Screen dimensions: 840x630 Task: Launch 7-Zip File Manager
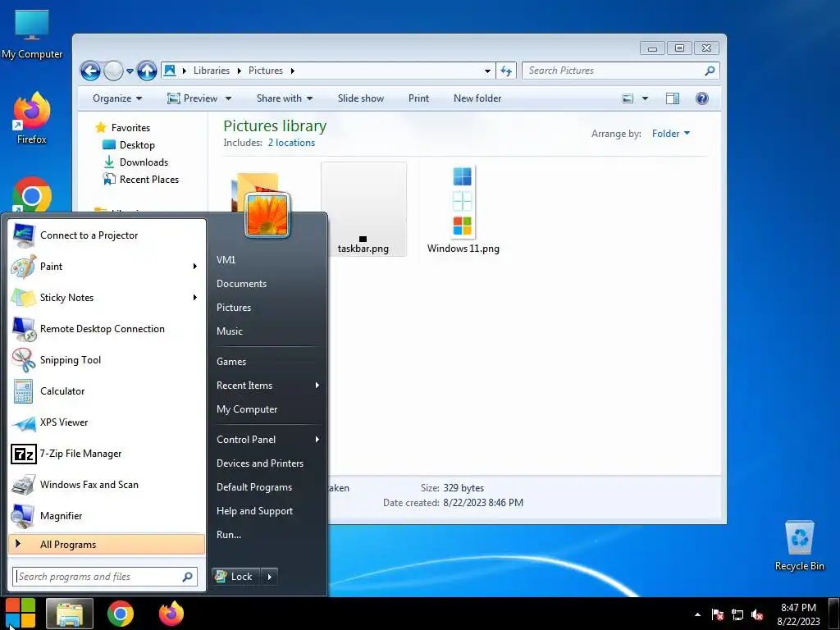pos(107,454)
